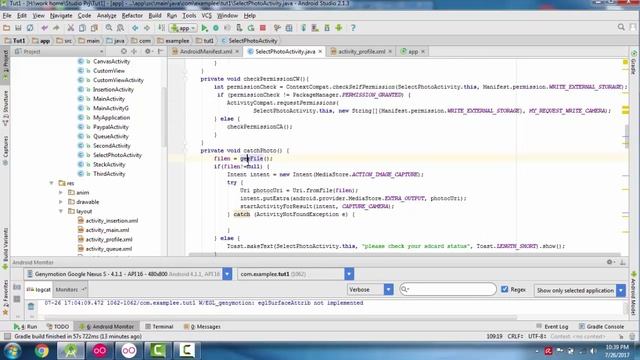
Task: Expand the drawable folder
Action: [x=61, y=202]
